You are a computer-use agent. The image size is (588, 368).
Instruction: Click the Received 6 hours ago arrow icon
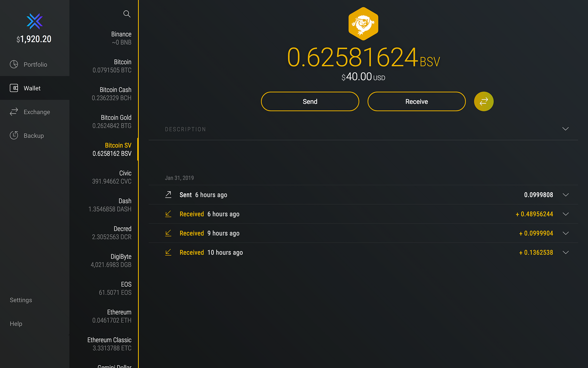(x=168, y=214)
